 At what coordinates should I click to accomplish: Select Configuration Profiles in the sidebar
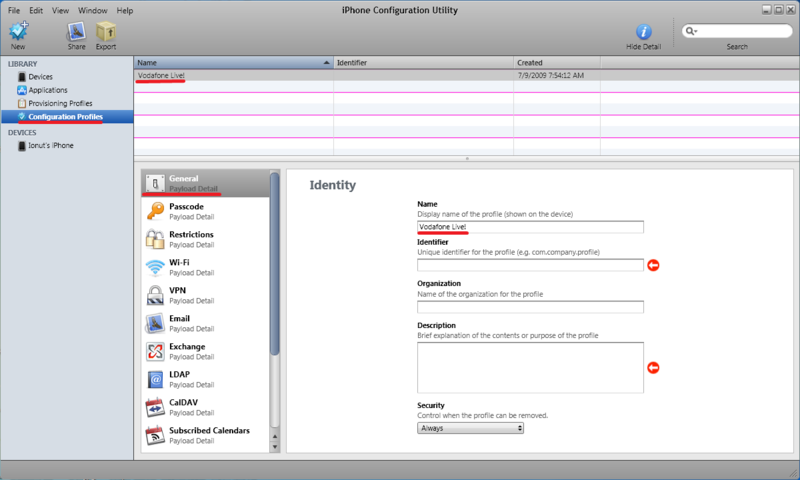point(67,116)
